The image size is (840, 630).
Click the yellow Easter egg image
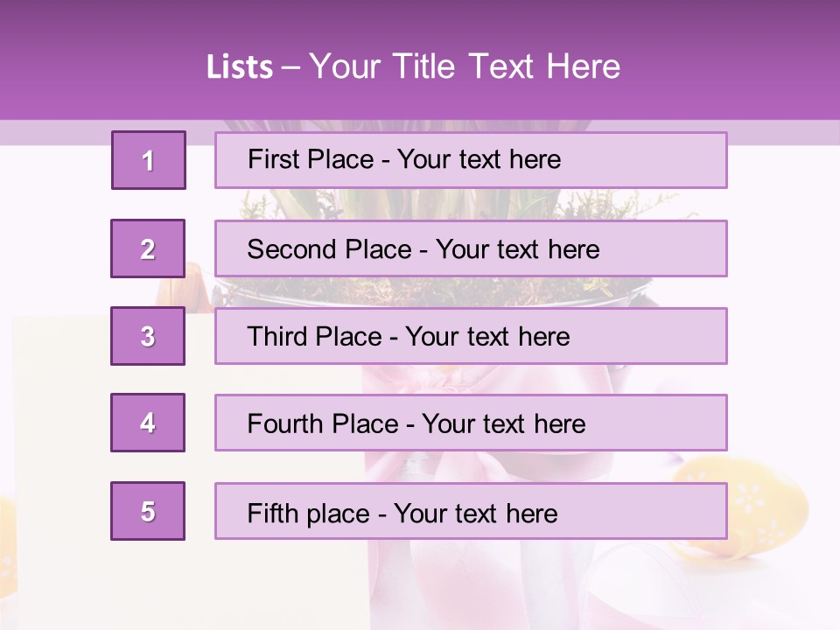click(739, 507)
